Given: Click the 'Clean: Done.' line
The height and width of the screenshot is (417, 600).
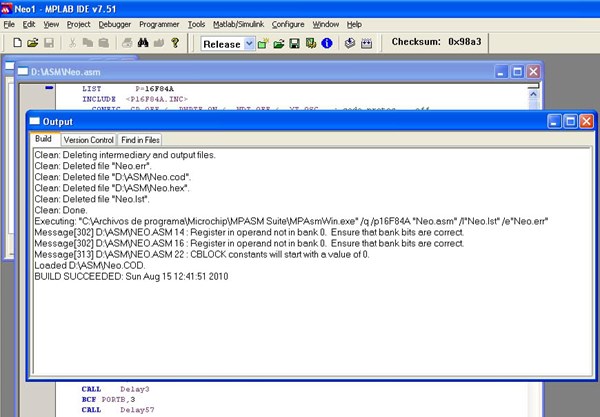Looking at the screenshot, I should [61, 210].
